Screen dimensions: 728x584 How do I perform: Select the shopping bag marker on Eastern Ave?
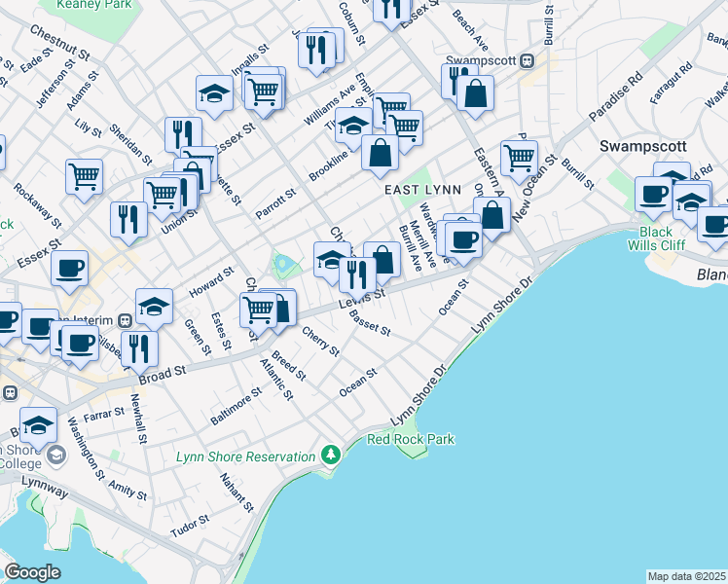tap(492, 218)
